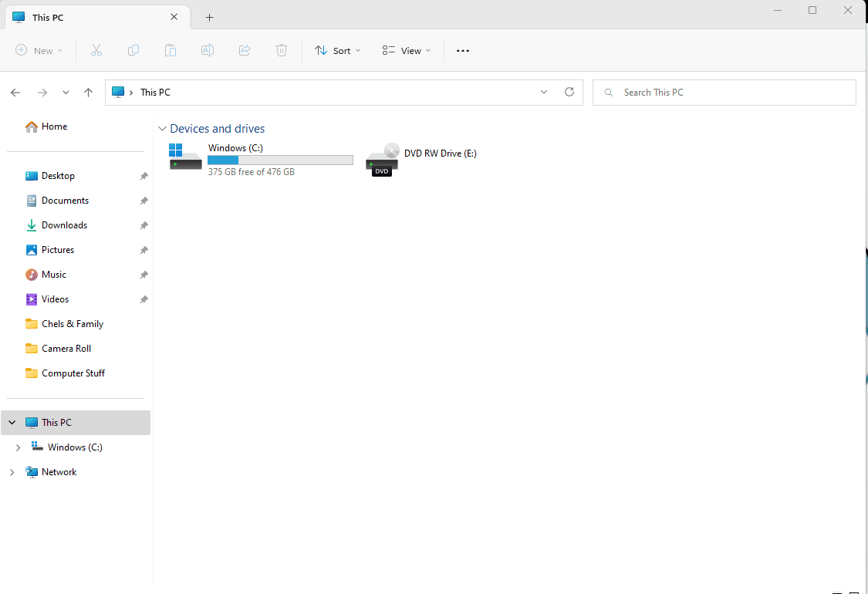
Task: Unpin Documents using its pin icon
Action: pos(144,201)
